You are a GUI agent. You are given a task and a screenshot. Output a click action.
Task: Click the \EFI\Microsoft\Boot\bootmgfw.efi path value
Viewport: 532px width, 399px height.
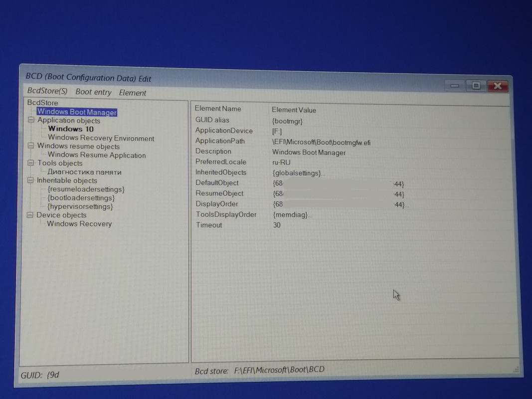click(321, 143)
